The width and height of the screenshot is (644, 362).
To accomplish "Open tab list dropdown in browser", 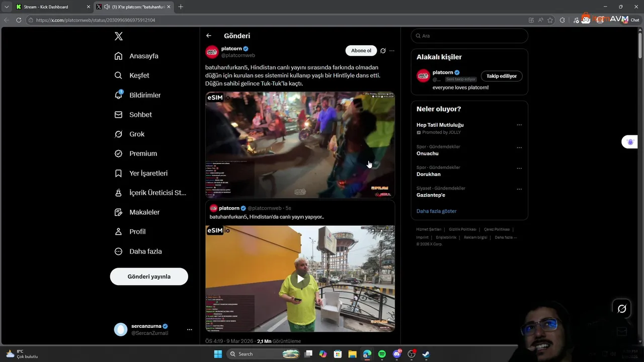I will pyautogui.click(x=6, y=7).
